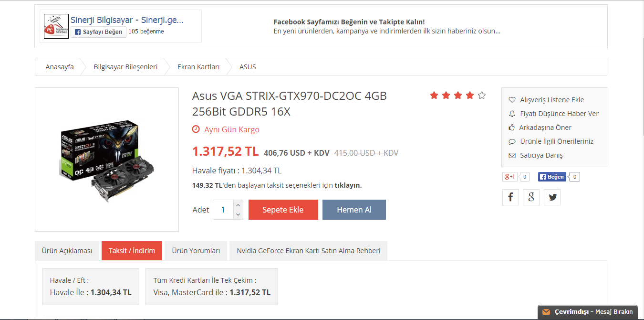
Task: Share on Facebook via square icon
Action: 510,197
